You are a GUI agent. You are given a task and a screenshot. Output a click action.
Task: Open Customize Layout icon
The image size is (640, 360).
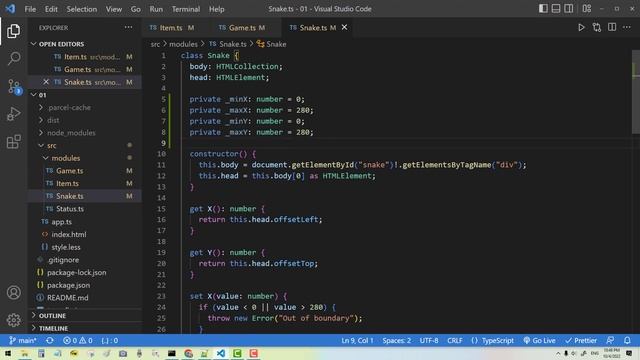(587, 9)
